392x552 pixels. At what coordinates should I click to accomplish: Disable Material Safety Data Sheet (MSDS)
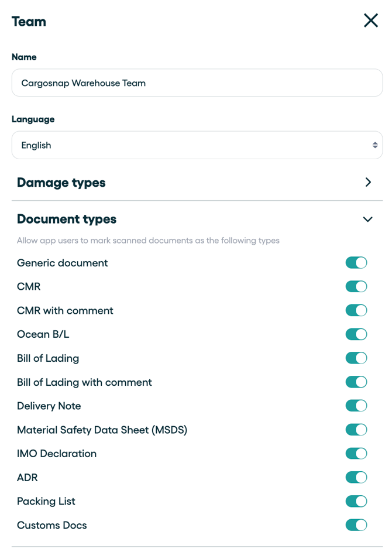(356, 430)
